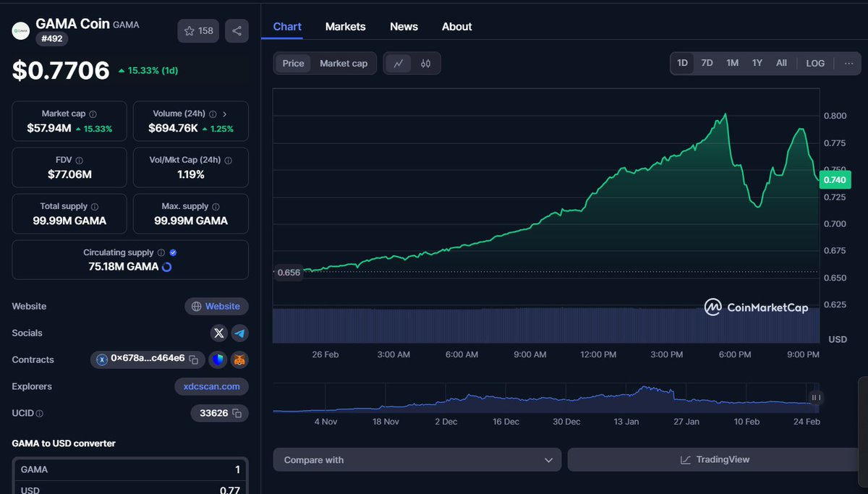The height and width of the screenshot is (494, 868).
Task: Switch chart to Market cap view
Action: (344, 64)
